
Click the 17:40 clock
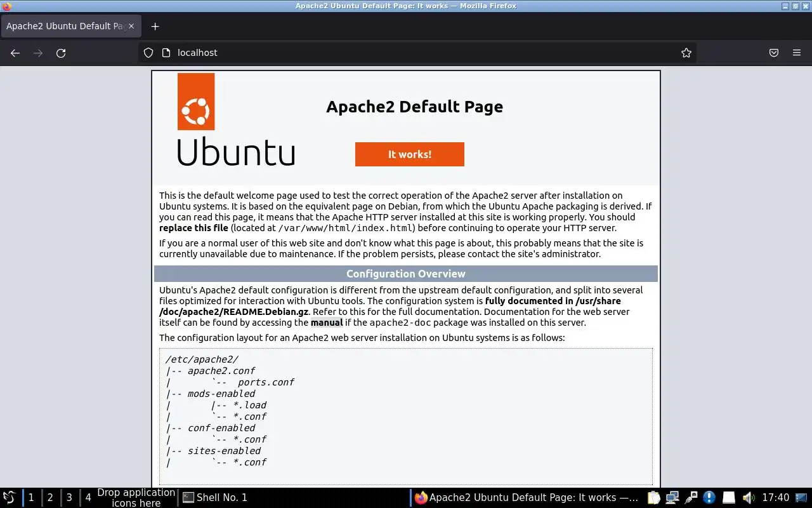click(775, 498)
